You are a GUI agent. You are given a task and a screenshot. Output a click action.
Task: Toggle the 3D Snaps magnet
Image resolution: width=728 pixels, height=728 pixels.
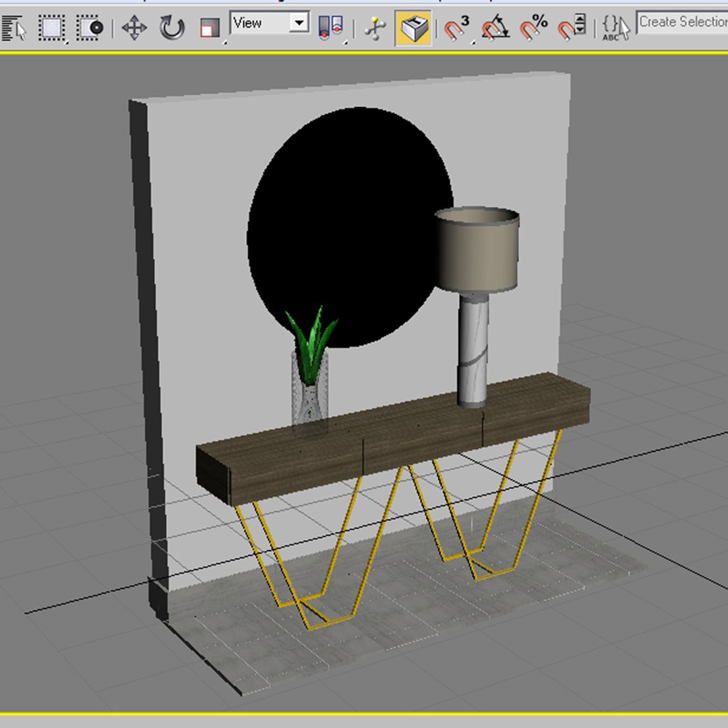[457, 28]
